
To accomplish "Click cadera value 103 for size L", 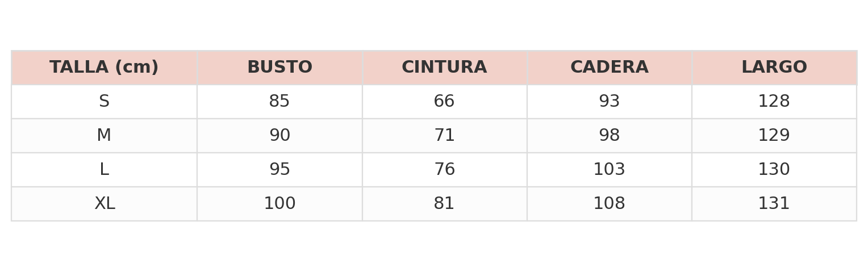I will point(609,170).
